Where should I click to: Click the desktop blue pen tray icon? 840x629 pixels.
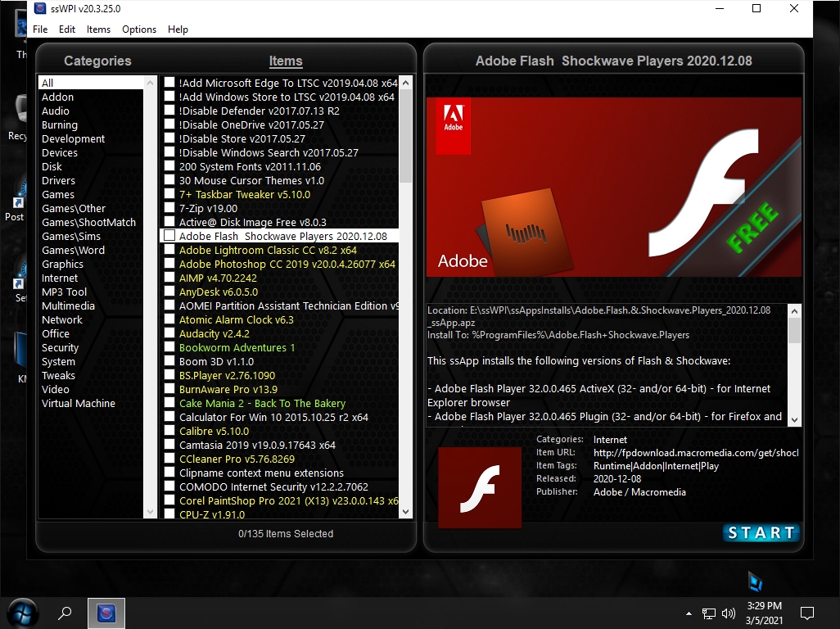pyautogui.click(x=756, y=581)
